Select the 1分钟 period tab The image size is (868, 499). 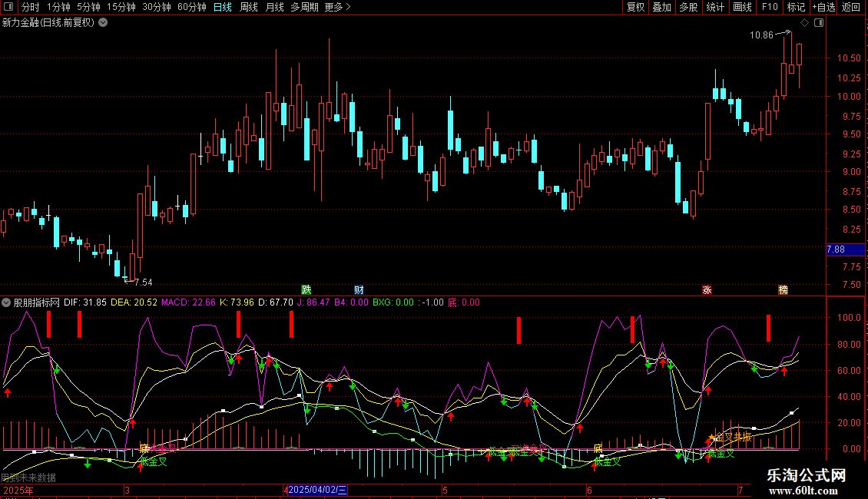point(58,7)
